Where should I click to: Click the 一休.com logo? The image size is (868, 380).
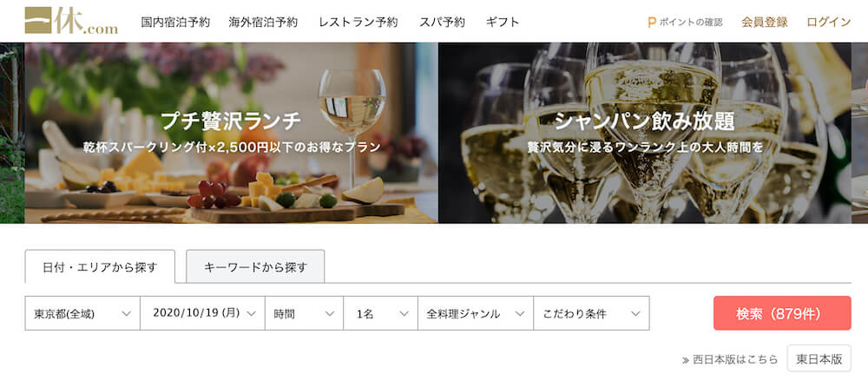click(x=71, y=21)
